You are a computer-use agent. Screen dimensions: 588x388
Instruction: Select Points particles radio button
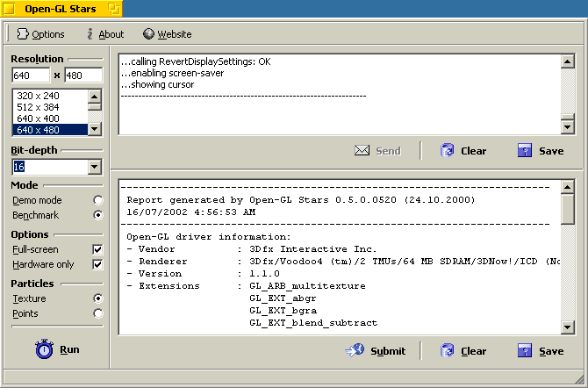click(98, 313)
